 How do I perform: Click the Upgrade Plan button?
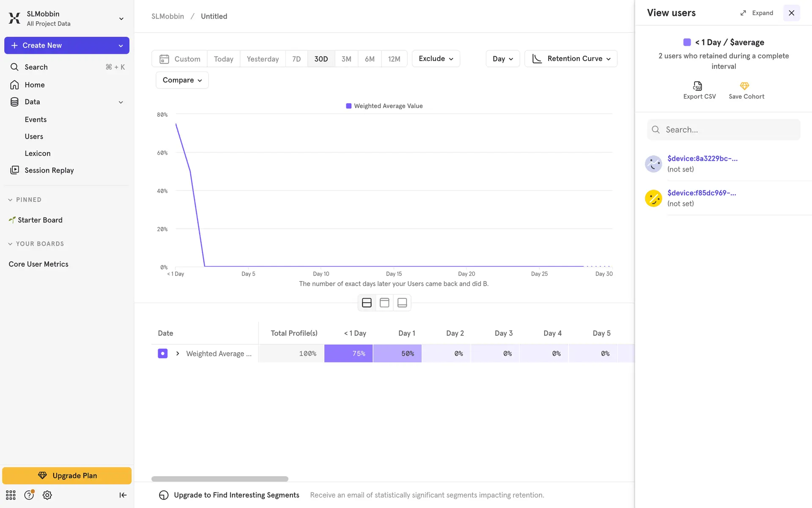[x=67, y=475]
